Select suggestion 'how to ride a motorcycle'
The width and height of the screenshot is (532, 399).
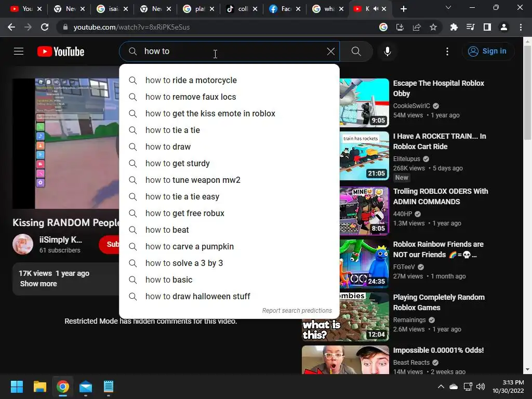tap(229, 81)
